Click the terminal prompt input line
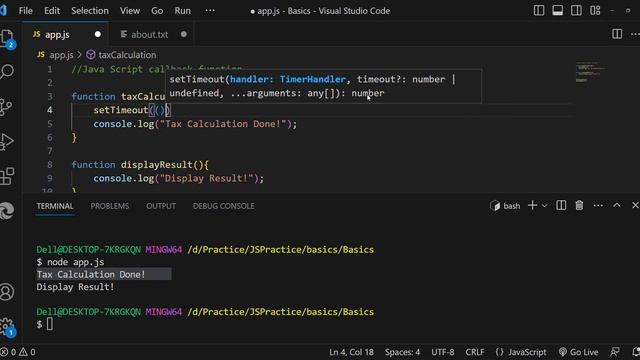This screenshot has width=640, height=360. pyautogui.click(x=45, y=324)
